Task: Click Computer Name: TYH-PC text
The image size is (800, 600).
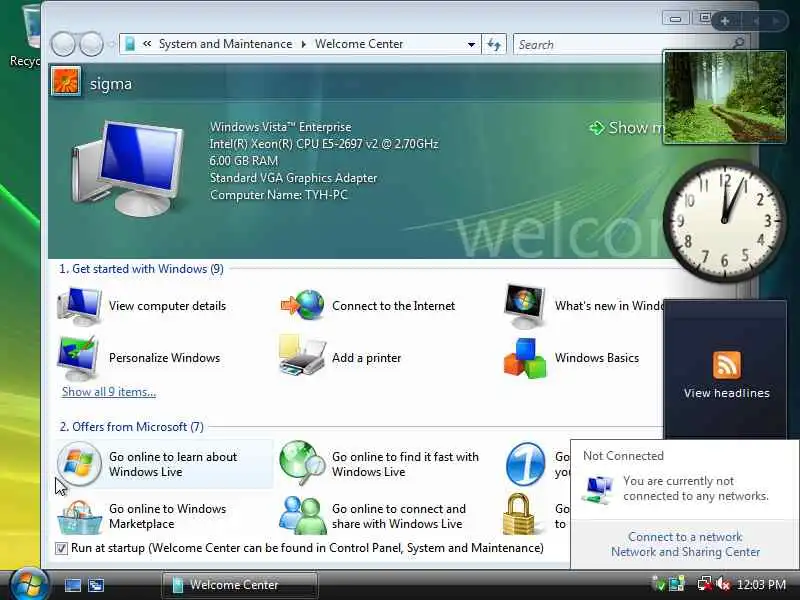Action: pyautogui.click(x=279, y=195)
